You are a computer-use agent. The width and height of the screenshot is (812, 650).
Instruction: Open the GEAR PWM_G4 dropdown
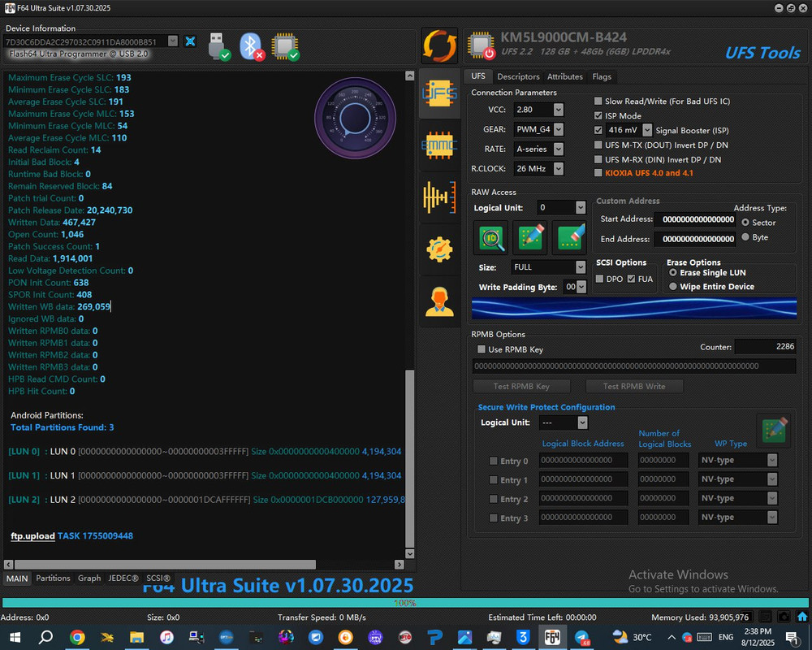559,129
